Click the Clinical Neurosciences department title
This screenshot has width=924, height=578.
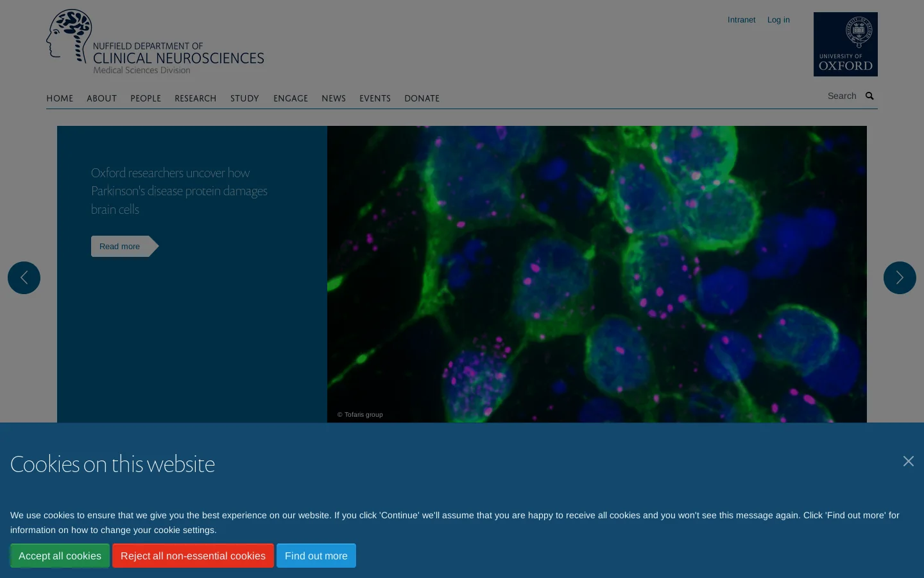click(178, 58)
